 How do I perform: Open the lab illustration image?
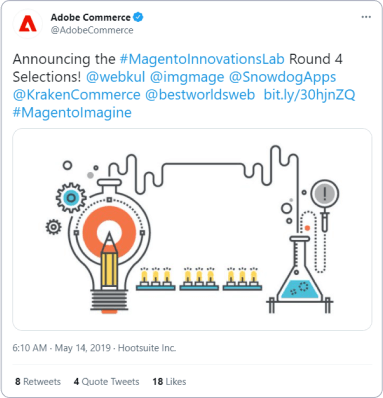192,229
